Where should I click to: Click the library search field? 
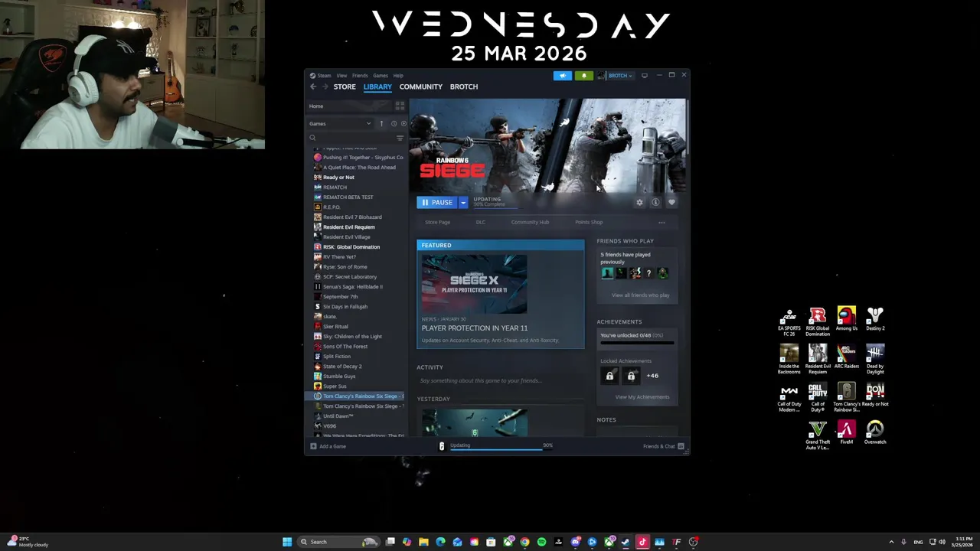pos(352,138)
